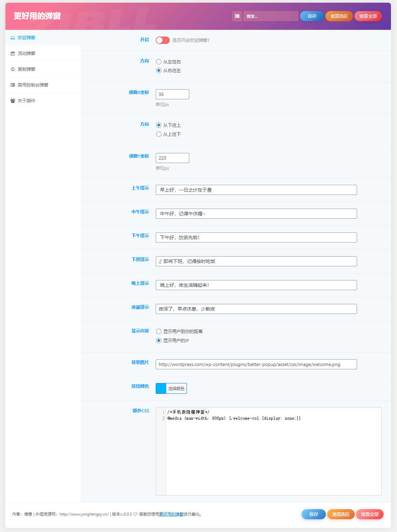
Task: Click the 弹窗X坐标 input field
Action: [172, 94]
